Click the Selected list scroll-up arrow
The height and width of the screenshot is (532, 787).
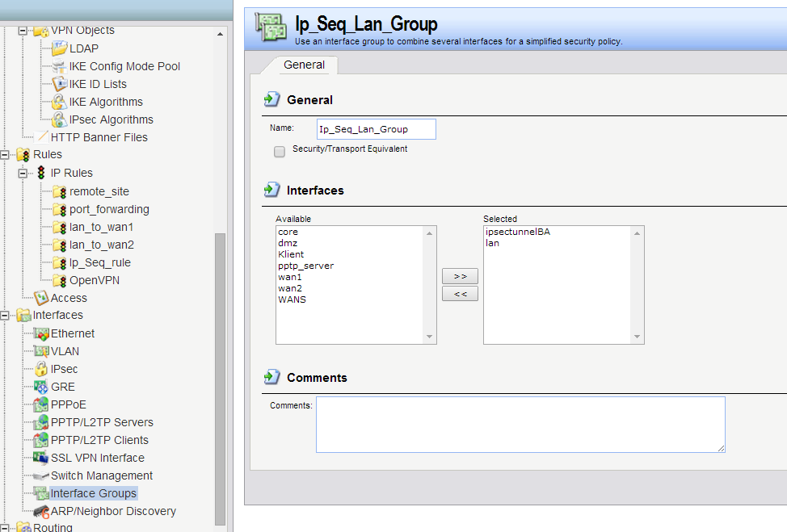pos(637,233)
